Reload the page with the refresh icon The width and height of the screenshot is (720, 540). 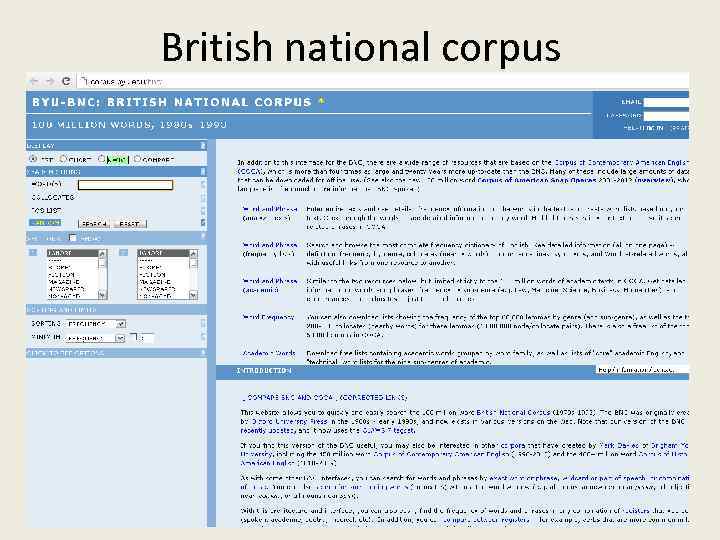66,81
